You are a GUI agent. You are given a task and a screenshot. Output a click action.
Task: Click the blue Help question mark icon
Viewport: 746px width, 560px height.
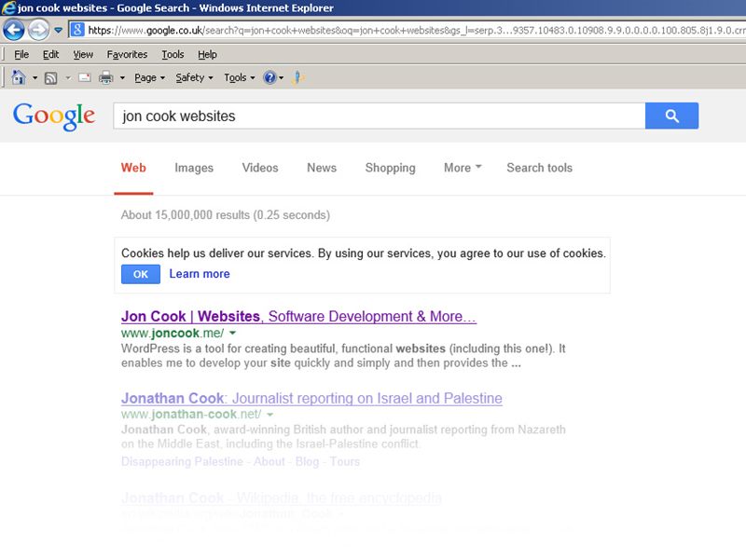coord(269,77)
